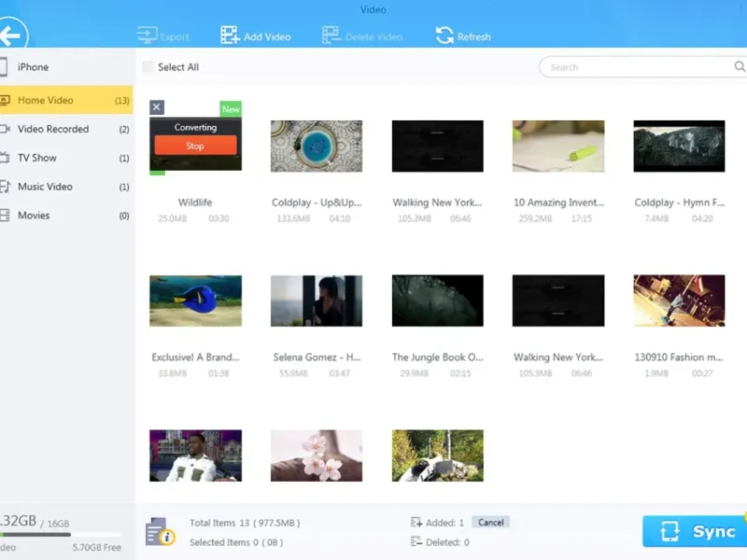Click the Add Video label

(x=267, y=36)
